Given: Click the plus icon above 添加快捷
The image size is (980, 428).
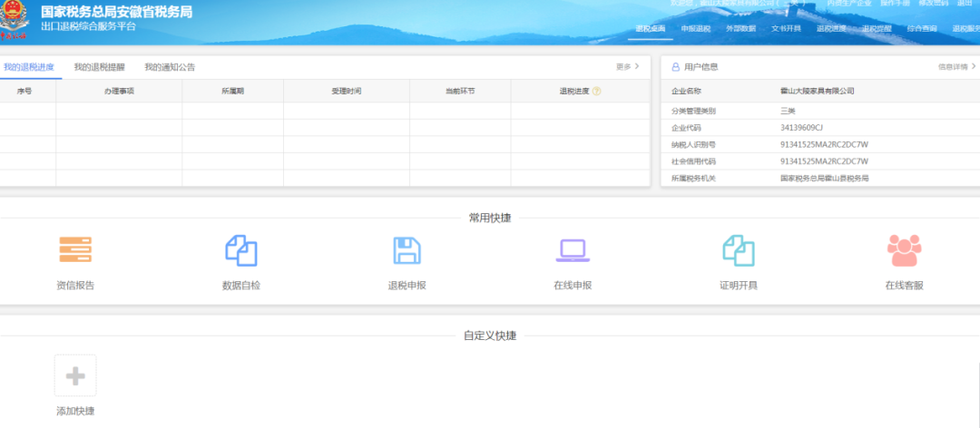Looking at the screenshot, I should [x=75, y=375].
